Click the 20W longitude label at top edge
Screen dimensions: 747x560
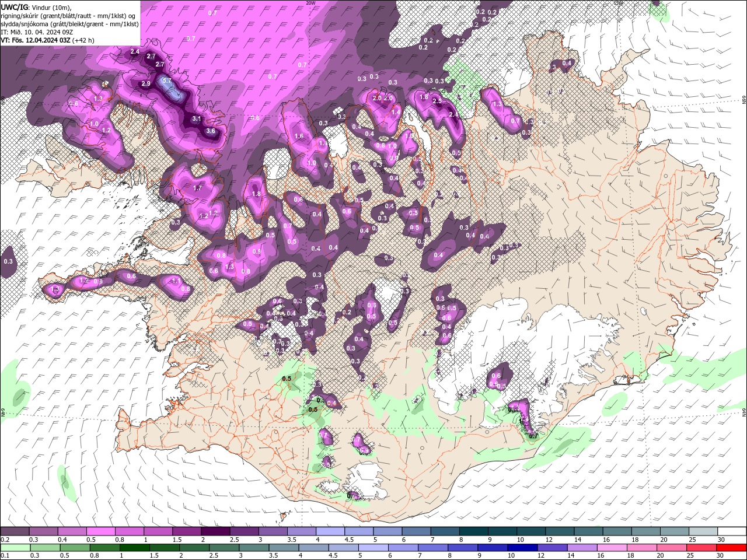310,3
